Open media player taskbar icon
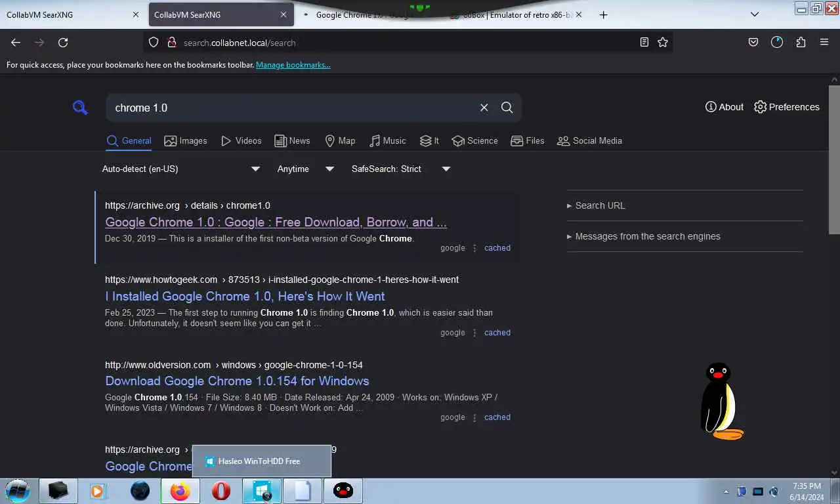 98,491
